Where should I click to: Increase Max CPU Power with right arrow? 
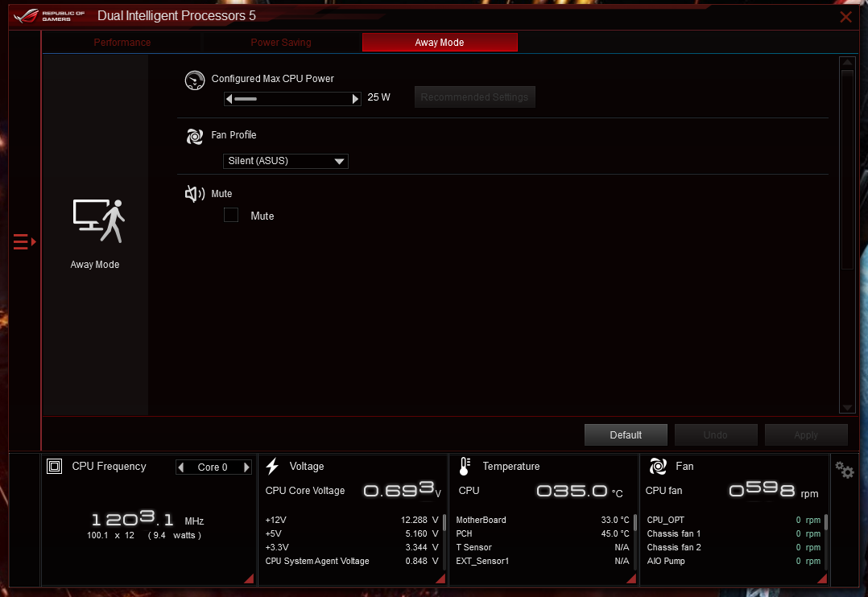(355, 99)
